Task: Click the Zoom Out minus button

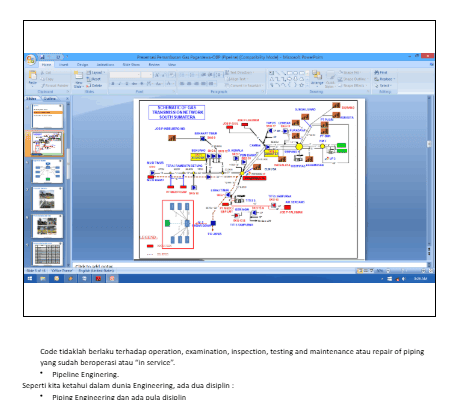Action: (x=388, y=271)
